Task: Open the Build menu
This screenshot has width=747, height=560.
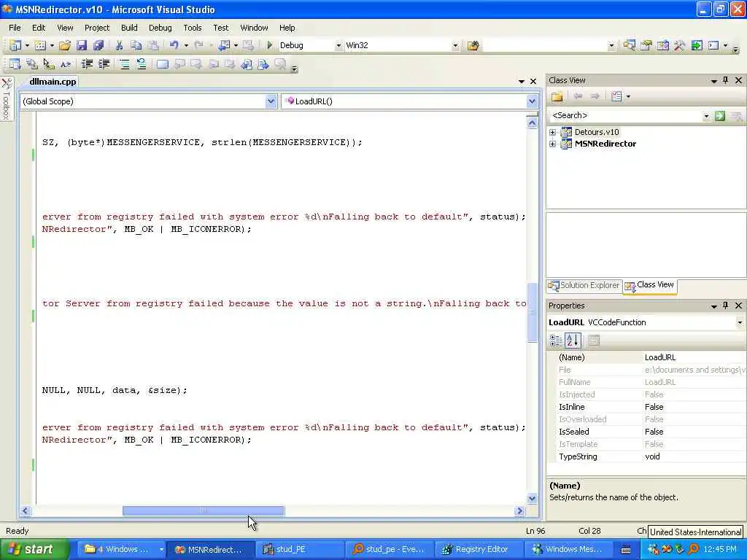Action: tap(129, 28)
